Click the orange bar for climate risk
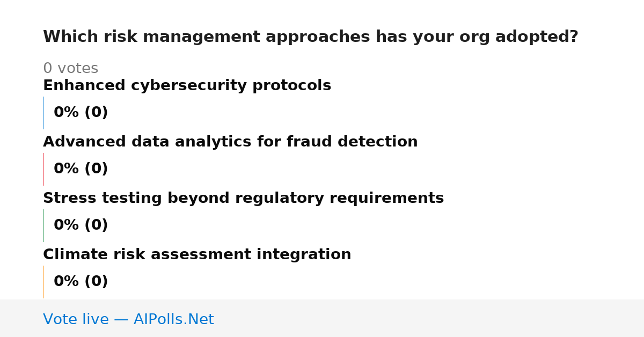The image size is (644, 337). coord(43,282)
